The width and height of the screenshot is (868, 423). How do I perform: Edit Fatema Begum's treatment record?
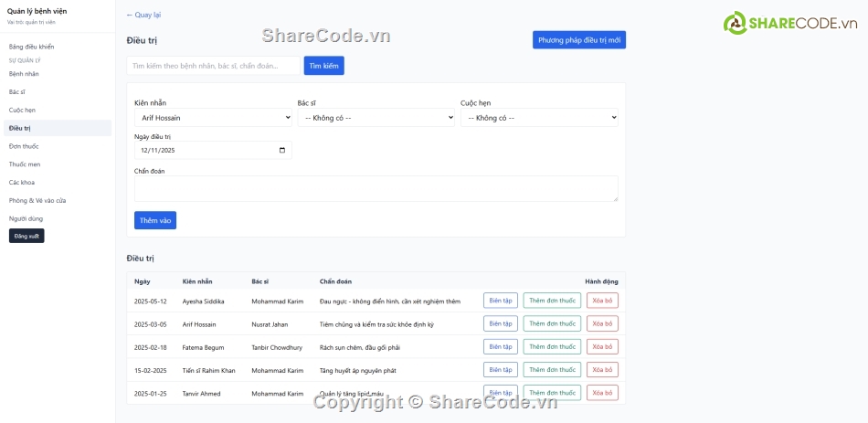coord(501,347)
